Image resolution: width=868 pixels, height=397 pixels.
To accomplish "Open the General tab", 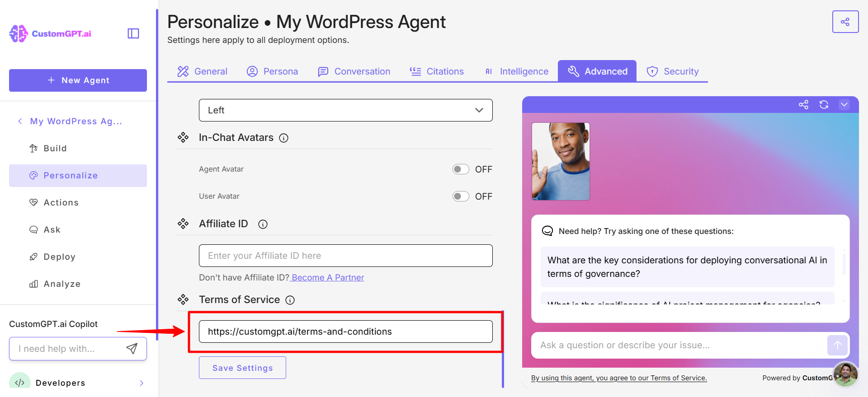I will 202,71.
